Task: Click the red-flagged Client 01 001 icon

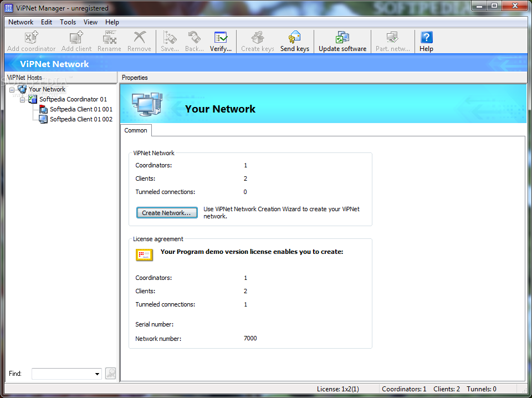Action: [43, 109]
